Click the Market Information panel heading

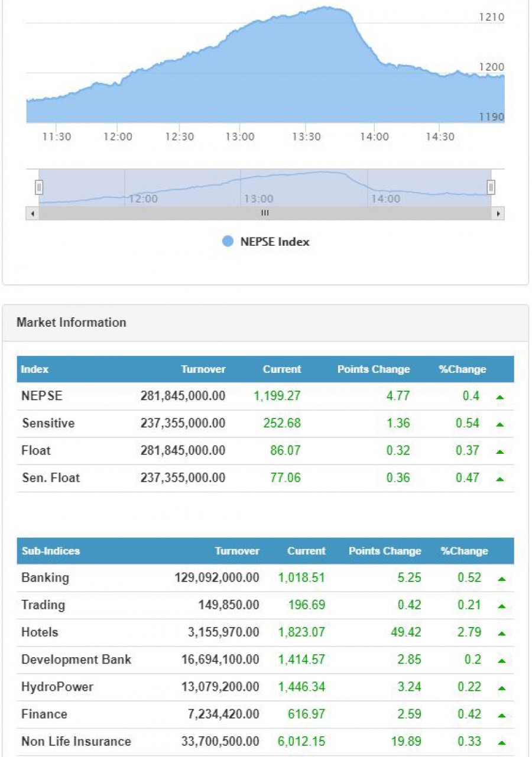coord(72,323)
